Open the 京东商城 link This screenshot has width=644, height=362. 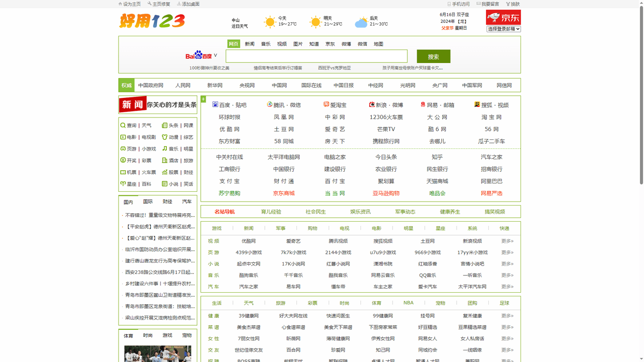pyautogui.click(x=284, y=194)
